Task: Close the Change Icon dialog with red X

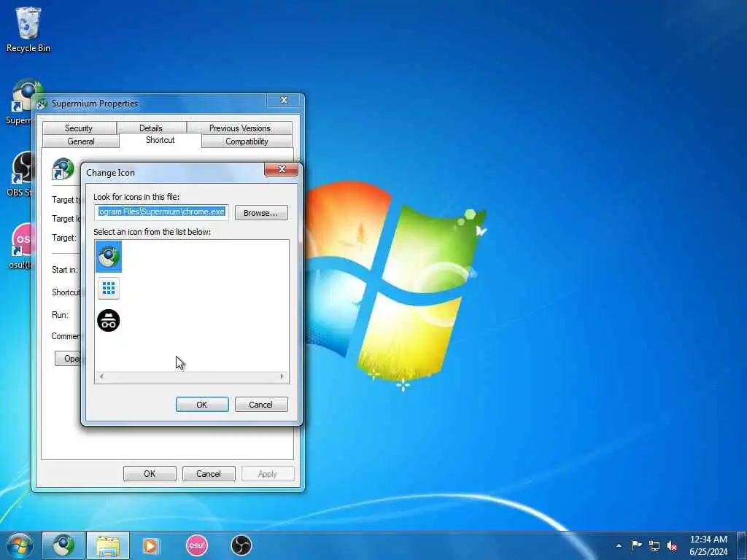Action: coord(281,169)
